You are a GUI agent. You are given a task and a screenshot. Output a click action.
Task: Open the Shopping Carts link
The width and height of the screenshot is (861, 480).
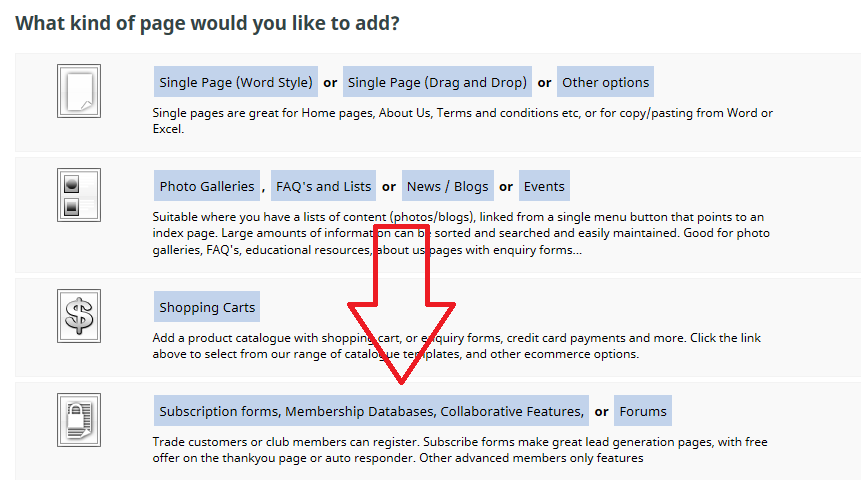(x=207, y=307)
